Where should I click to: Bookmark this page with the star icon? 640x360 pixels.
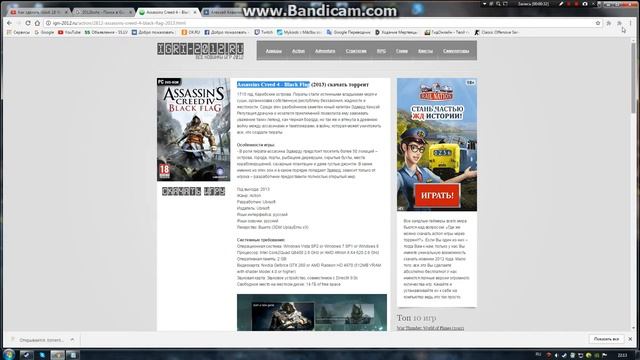(598, 23)
